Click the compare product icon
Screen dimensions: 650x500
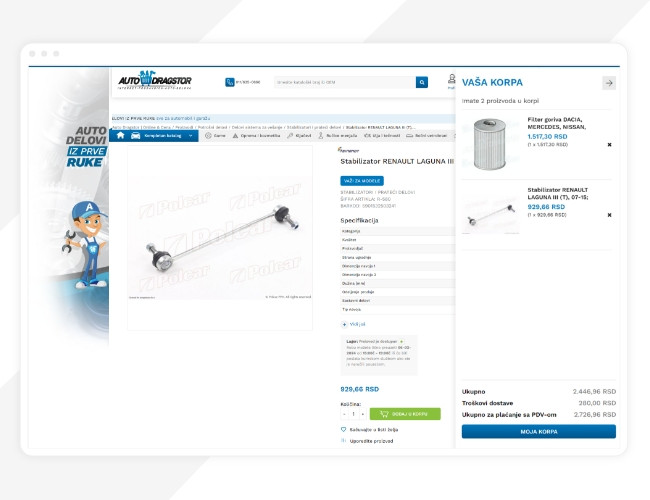click(343, 441)
